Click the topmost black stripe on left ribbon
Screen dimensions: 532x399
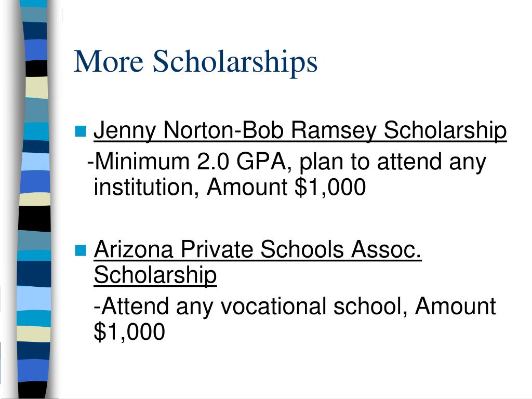tap(36, 68)
